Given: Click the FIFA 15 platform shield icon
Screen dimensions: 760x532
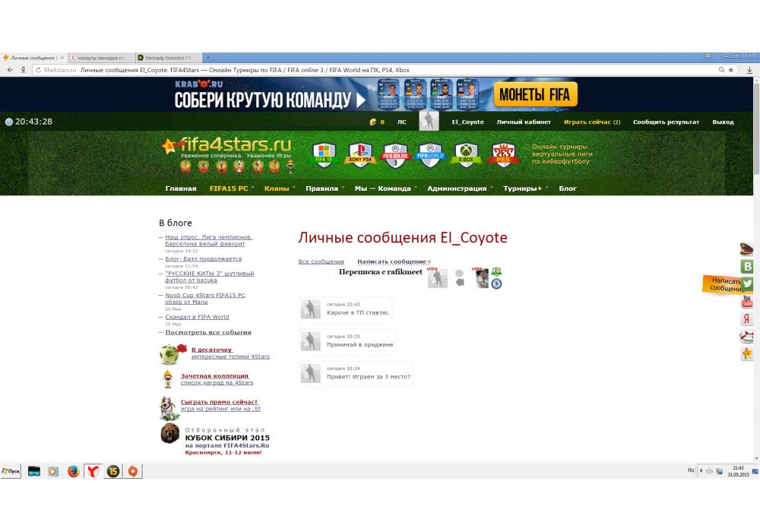Looking at the screenshot, I should [325, 154].
